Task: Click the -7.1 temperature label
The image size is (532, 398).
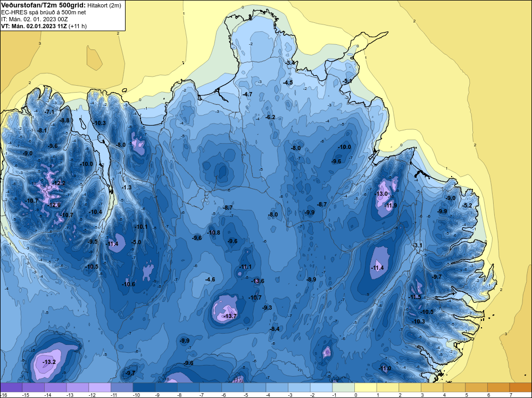Action: click(49, 112)
